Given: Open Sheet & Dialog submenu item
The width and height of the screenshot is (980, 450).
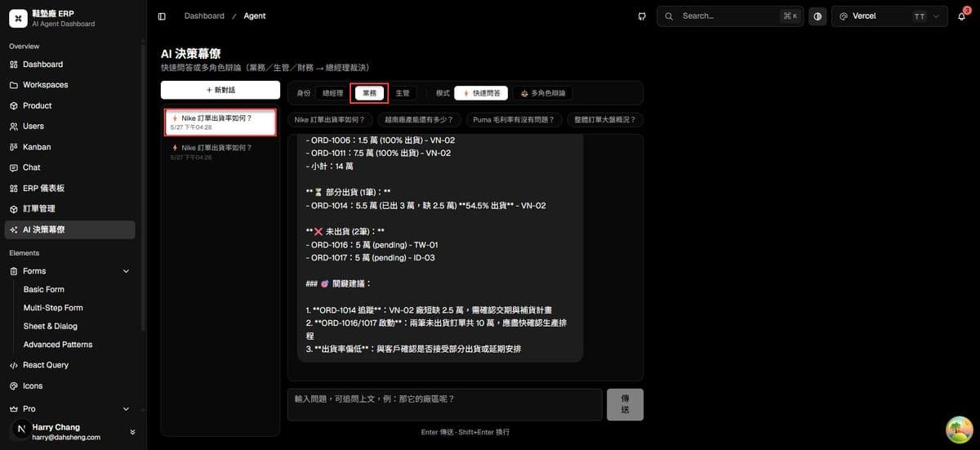Looking at the screenshot, I should 50,326.
